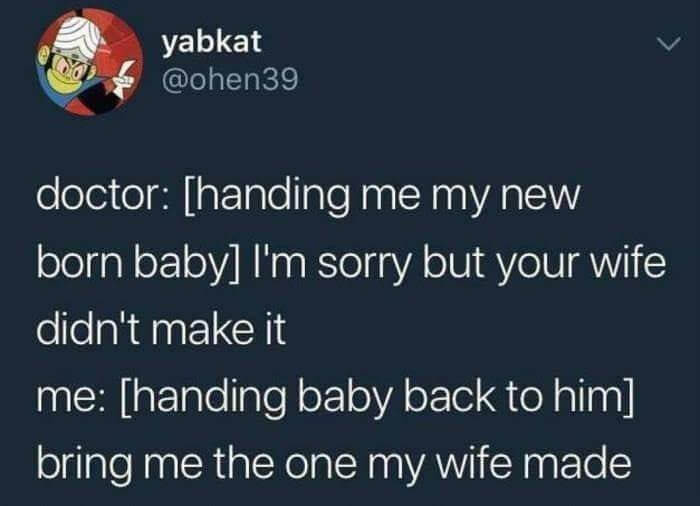Click the tweet line starting with "doctor:"

pos(308,197)
